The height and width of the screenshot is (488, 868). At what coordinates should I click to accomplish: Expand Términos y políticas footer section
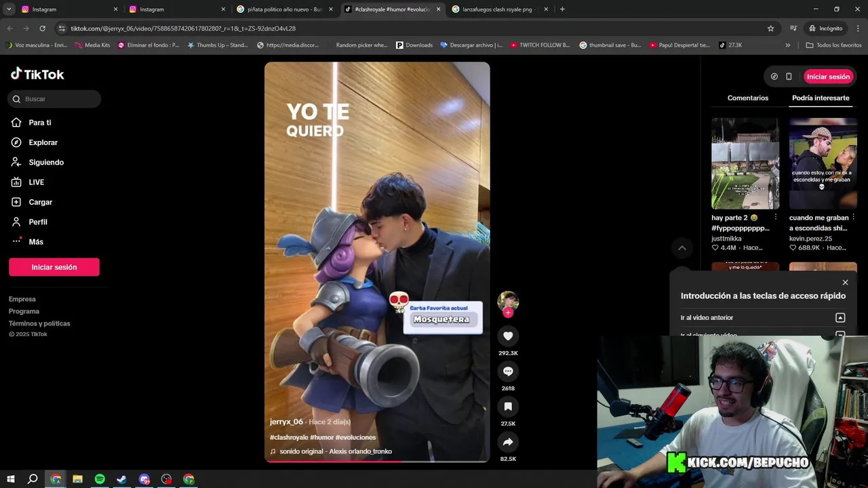[x=39, y=323]
